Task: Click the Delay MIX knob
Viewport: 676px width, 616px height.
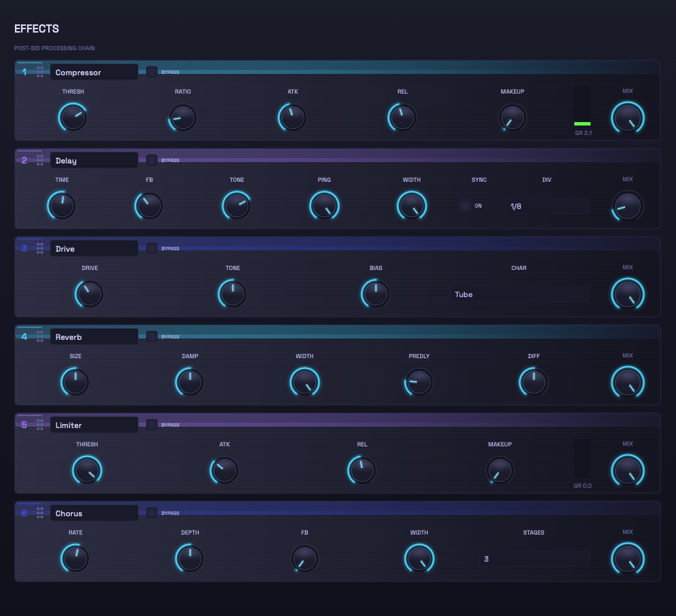Action: pos(628,206)
